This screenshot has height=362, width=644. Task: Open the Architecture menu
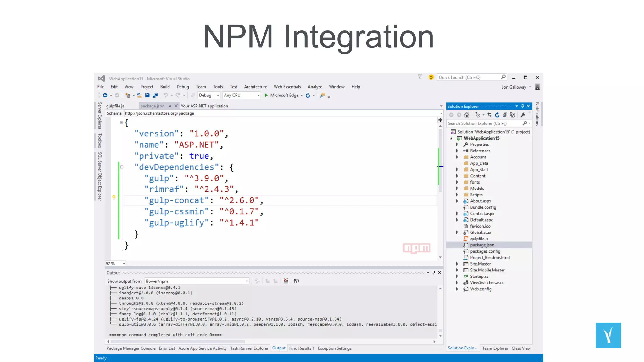point(255,87)
